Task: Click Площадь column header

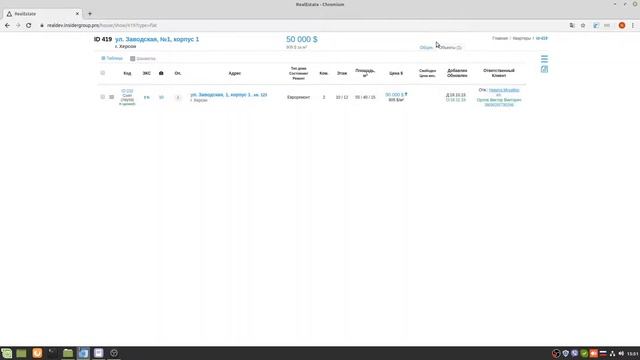Action: coord(365,73)
